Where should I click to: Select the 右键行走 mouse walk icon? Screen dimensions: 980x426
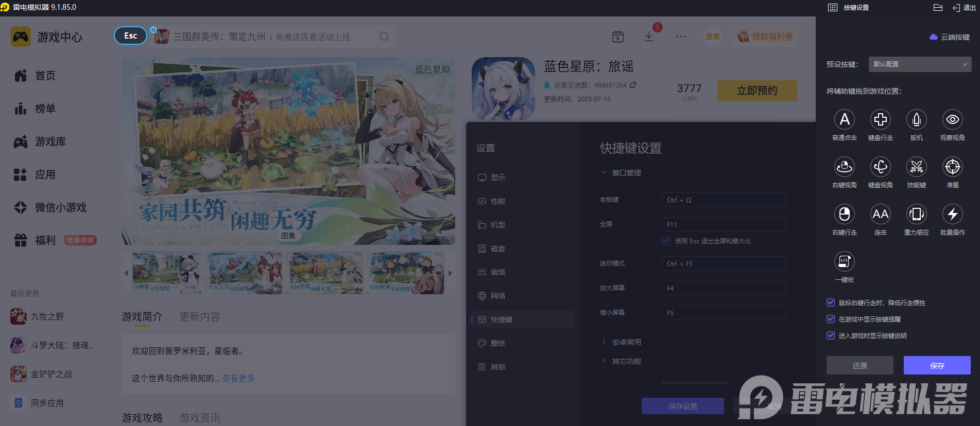845,214
